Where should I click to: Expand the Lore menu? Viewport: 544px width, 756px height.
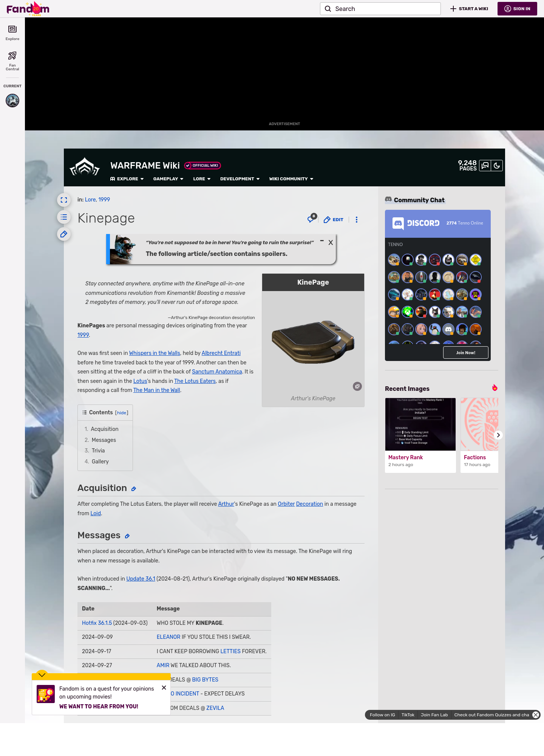202,179
